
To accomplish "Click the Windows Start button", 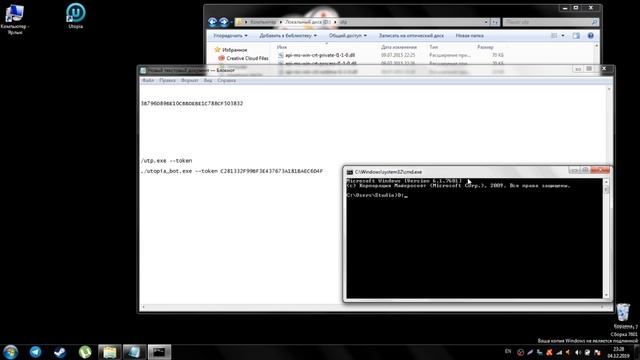I will tap(11, 352).
